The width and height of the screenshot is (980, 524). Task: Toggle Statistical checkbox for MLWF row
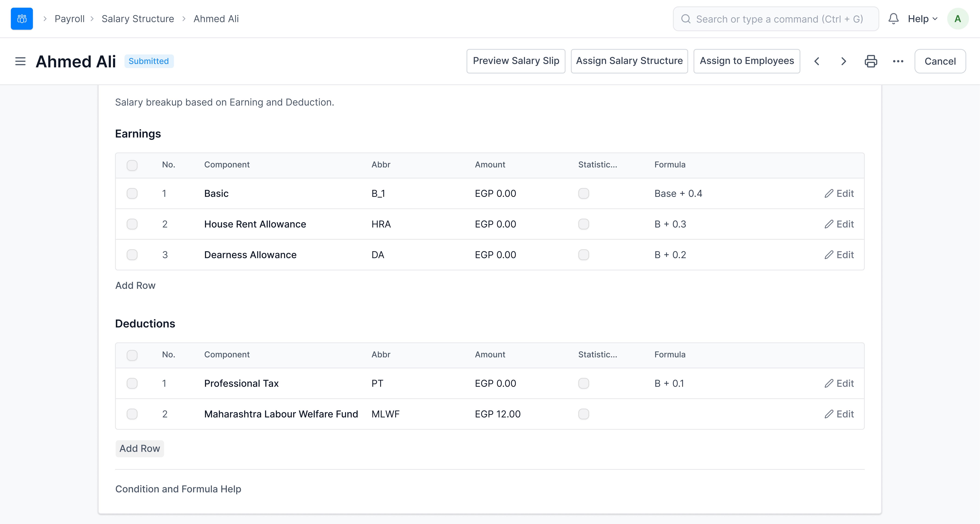584,414
